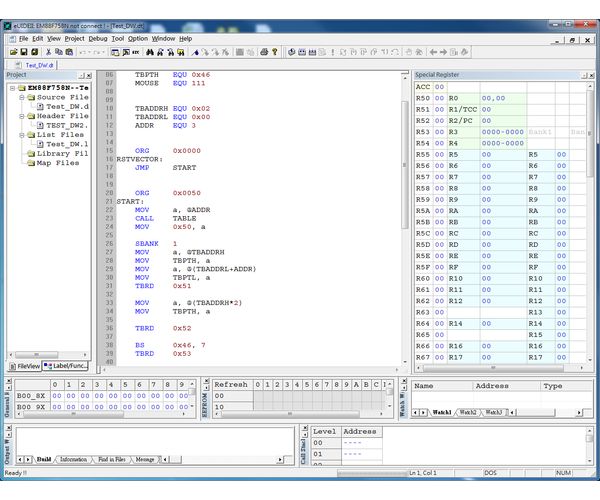Collapse the Source File tree node
The image size is (600, 500).
click(x=21, y=97)
